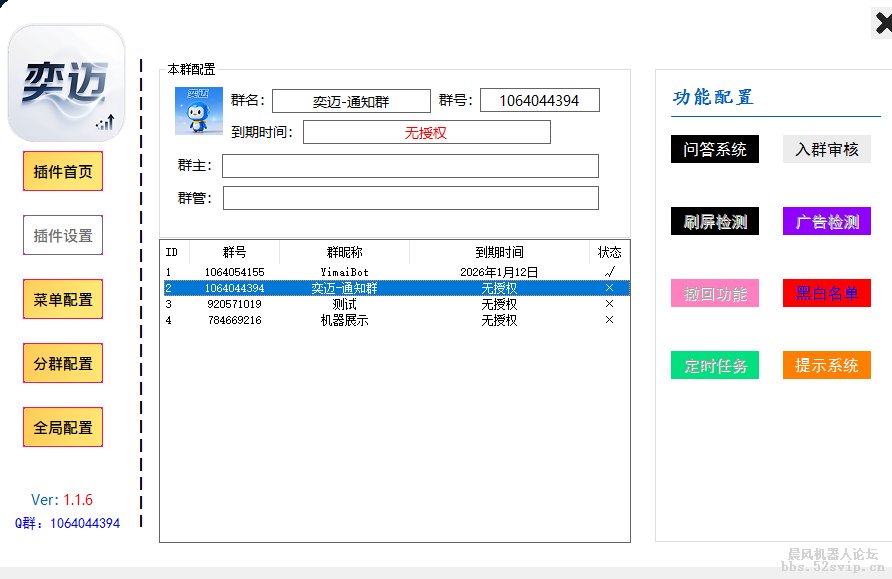The width and height of the screenshot is (892, 579).
Task: Open the 提示系统 configuration
Action: coord(827,366)
